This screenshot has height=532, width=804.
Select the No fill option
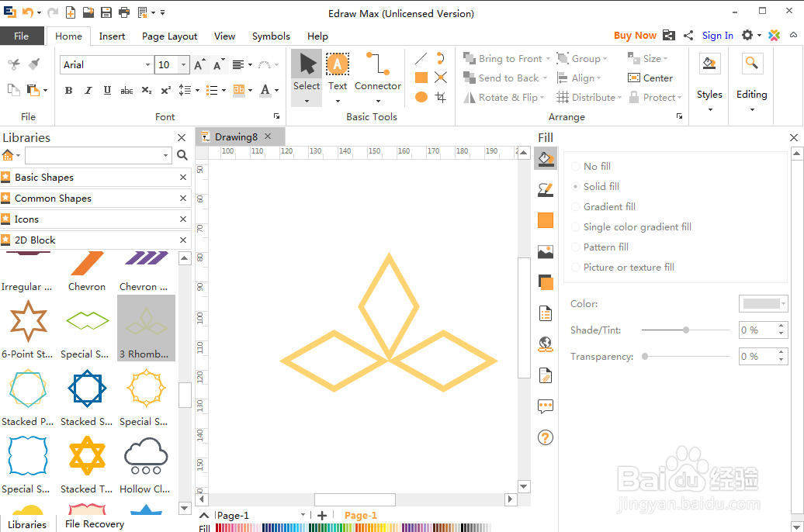point(591,166)
